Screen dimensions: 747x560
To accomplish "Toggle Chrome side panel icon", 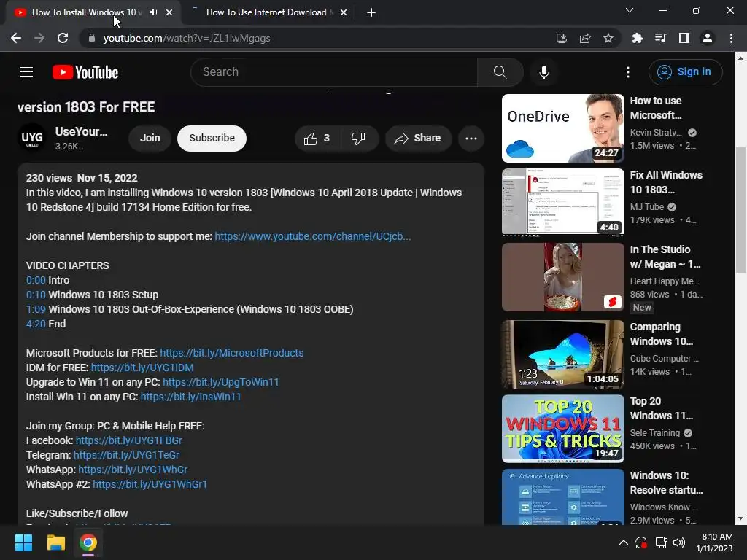I will point(684,38).
